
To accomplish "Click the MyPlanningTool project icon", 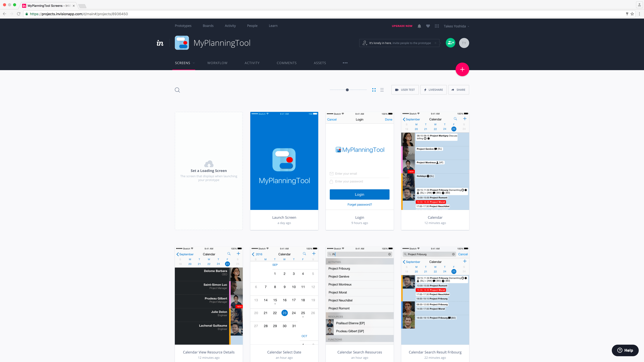I will (x=182, y=43).
